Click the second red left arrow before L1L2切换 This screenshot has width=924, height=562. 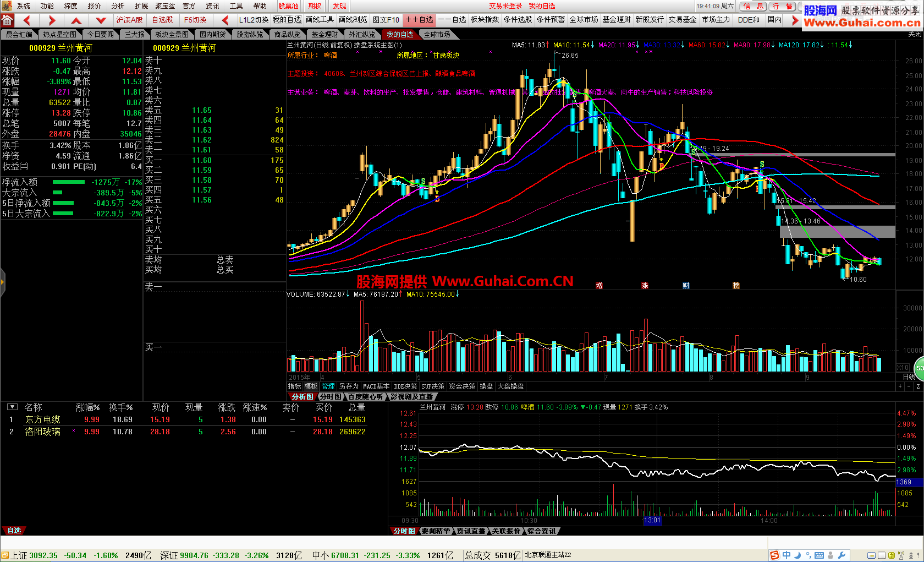pyautogui.click(x=225, y=20)
